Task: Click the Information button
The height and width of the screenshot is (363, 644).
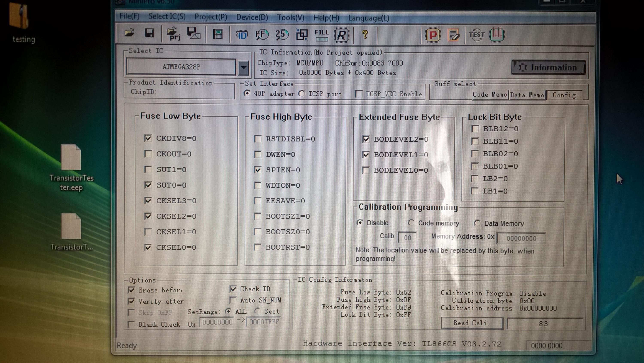Action: point(548,67)
